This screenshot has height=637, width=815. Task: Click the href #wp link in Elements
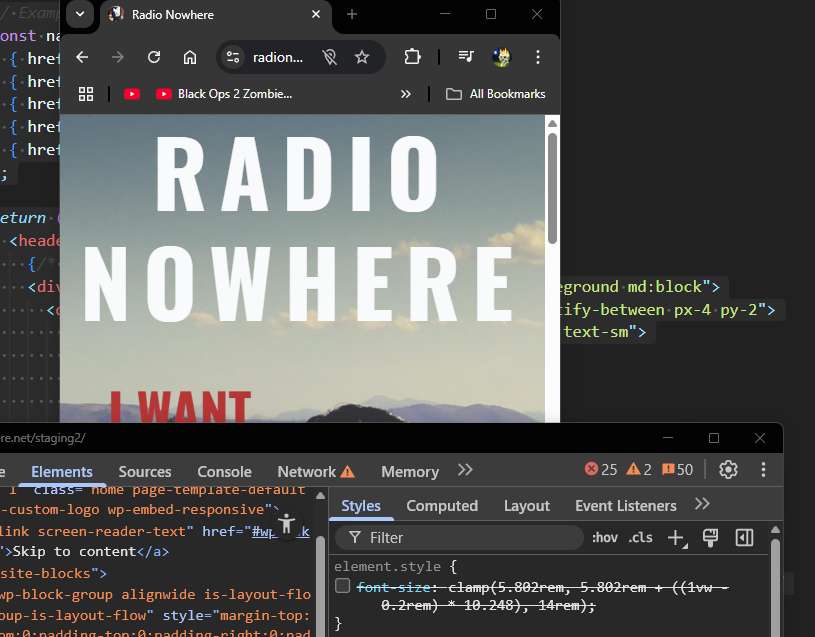click(x=281, y=532)
